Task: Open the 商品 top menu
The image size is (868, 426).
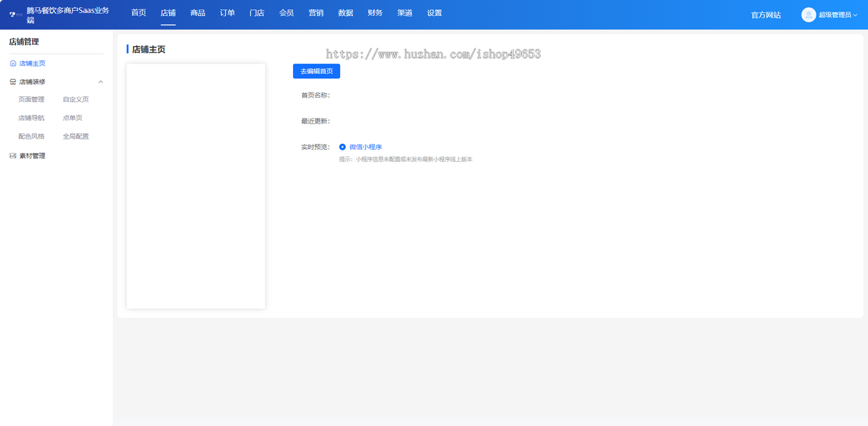Action: coord(197,13)
